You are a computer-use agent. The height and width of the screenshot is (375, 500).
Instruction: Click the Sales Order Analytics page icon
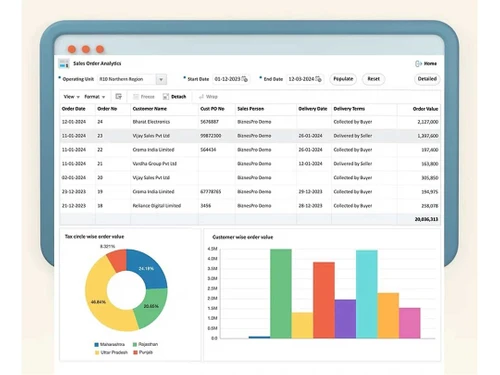pyautogui.click(x=64, y=63)
